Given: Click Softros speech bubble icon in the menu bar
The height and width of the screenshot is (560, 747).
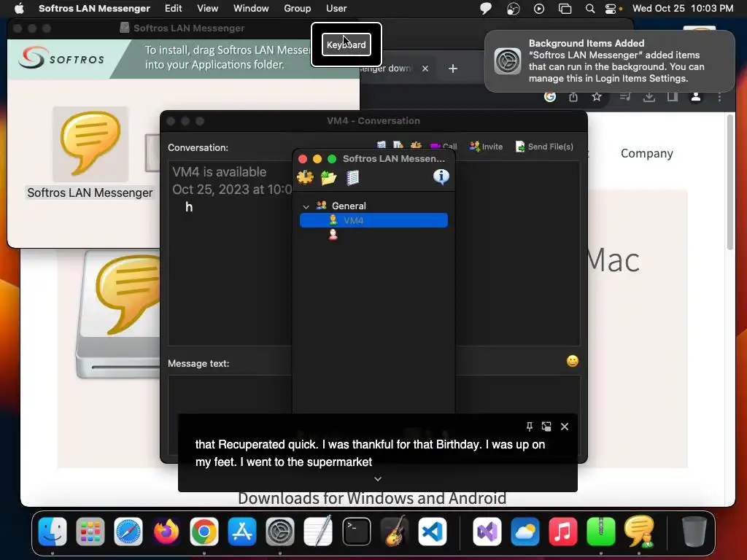Looking at the screenshot, I should click(x=485, y=8).
